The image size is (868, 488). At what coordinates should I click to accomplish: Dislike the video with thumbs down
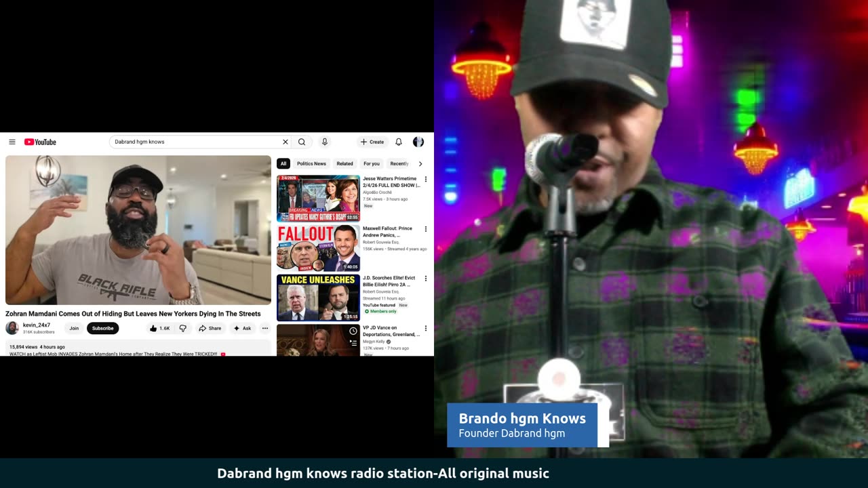182,328
